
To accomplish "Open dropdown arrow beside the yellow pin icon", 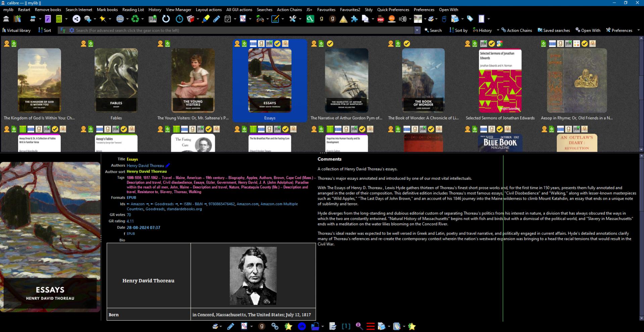I will click(x=110, y=19).
